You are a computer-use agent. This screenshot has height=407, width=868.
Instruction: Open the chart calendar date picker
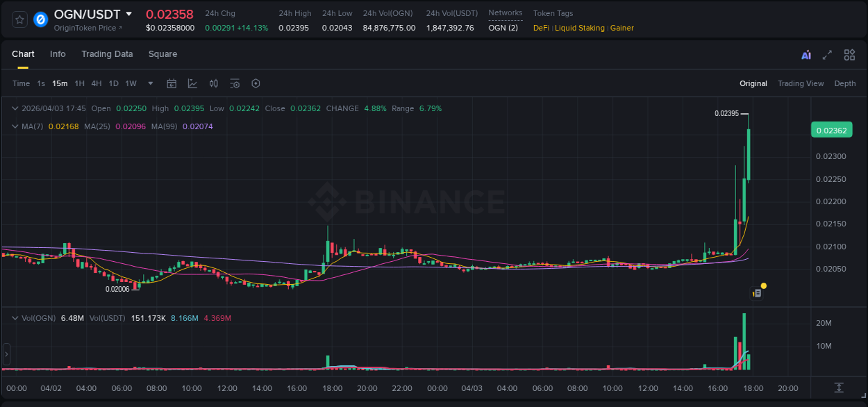click(x=172, y=83)
